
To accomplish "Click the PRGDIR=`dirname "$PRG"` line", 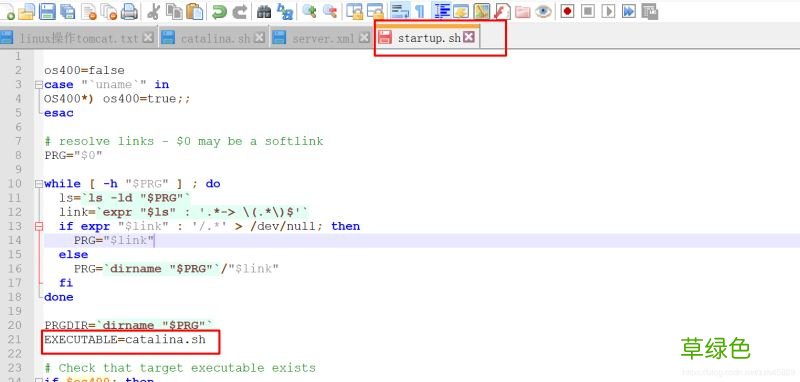I will click(129, 325).
